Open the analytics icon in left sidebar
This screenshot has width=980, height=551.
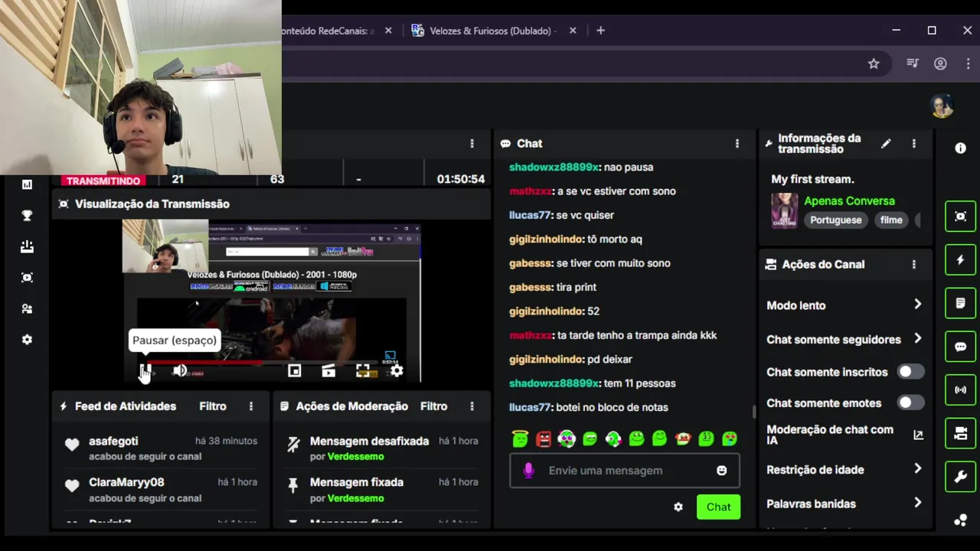click(27, 184)
